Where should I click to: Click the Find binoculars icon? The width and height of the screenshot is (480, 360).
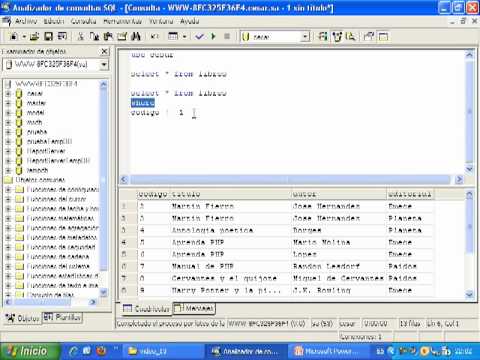click(136, 36)
